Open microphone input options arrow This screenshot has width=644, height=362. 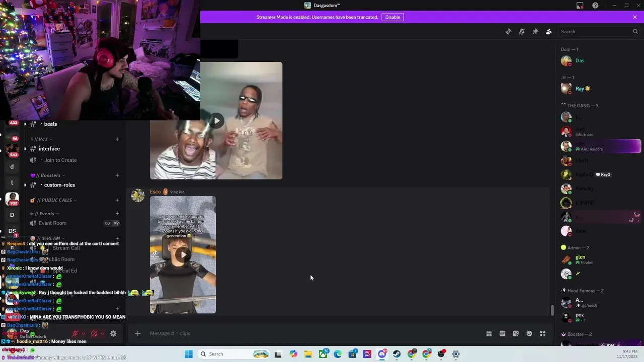pyautogui.click(x=83, y=333)
